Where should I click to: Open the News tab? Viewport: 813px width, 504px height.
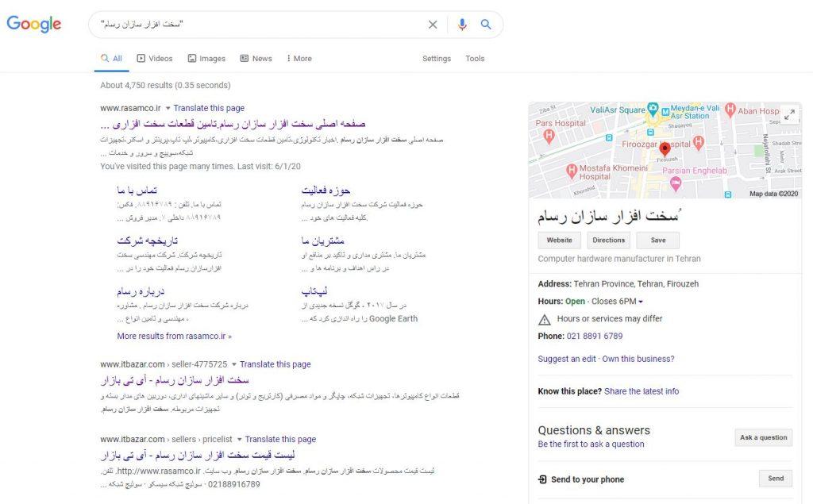256,59
